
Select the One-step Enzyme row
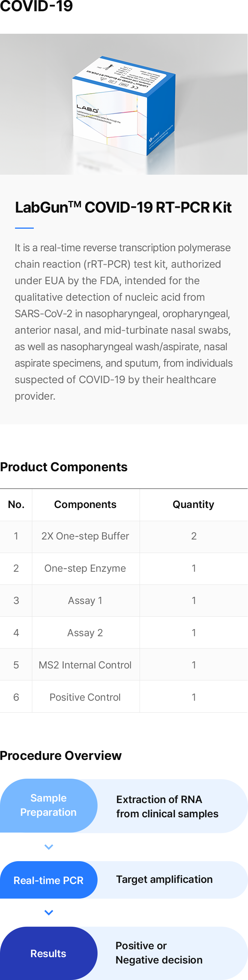[x=85, y=568]
